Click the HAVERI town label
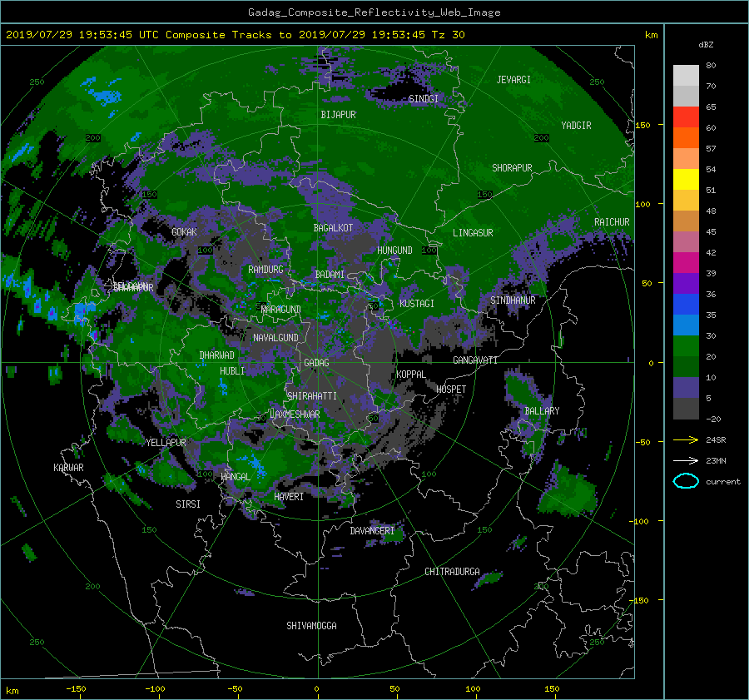749x700 pixels. pyautogui.click(x=289, y=497)
